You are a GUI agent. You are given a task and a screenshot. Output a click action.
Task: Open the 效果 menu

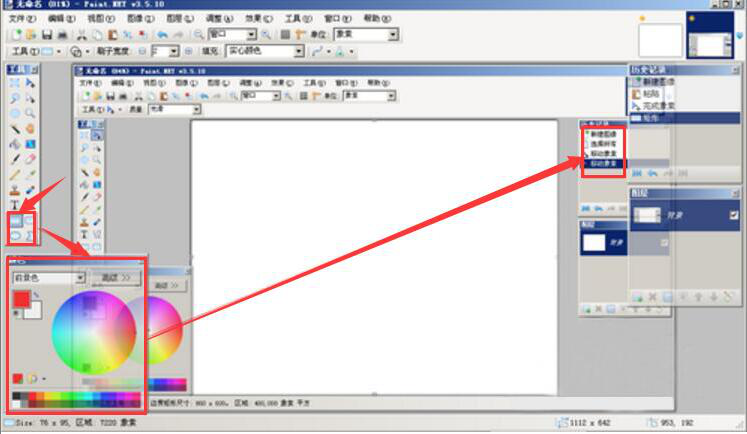(259, 18)
